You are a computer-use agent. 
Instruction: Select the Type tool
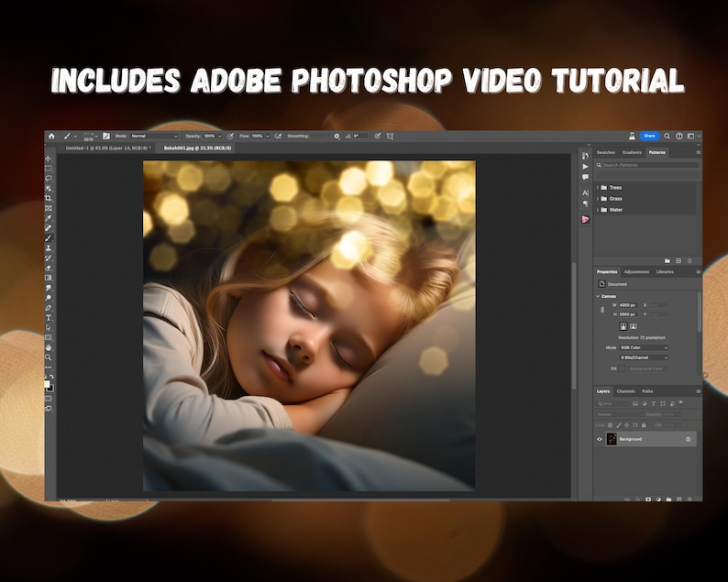coord(49,318)
